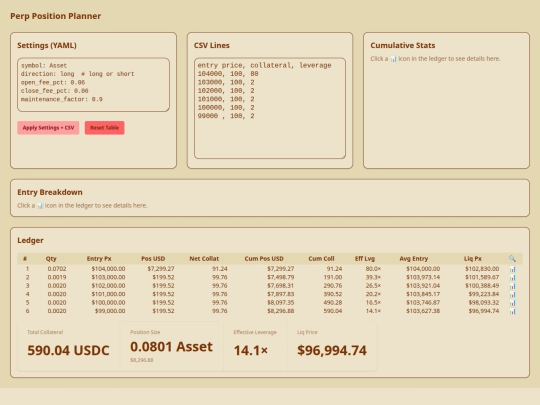
Task: Select the $104,000.00 entry price cell
Action: tap(108, 269)
